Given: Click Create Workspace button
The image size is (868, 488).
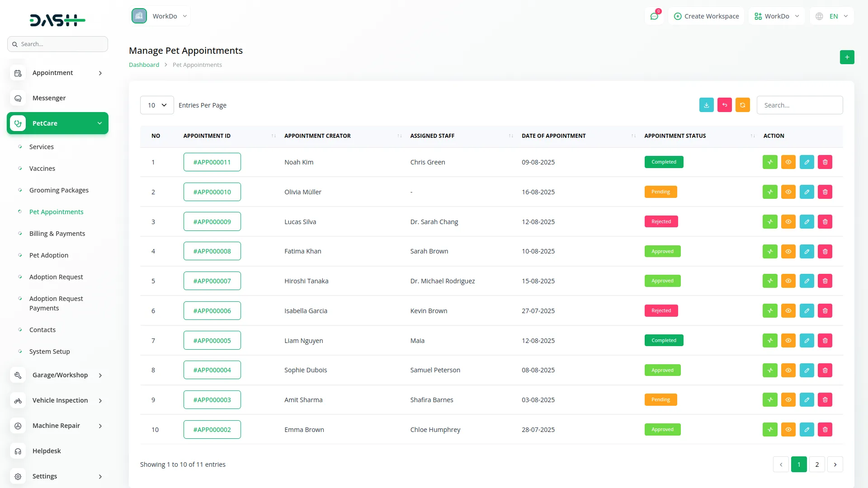Looking at the screenshot, I should [706, 16].
